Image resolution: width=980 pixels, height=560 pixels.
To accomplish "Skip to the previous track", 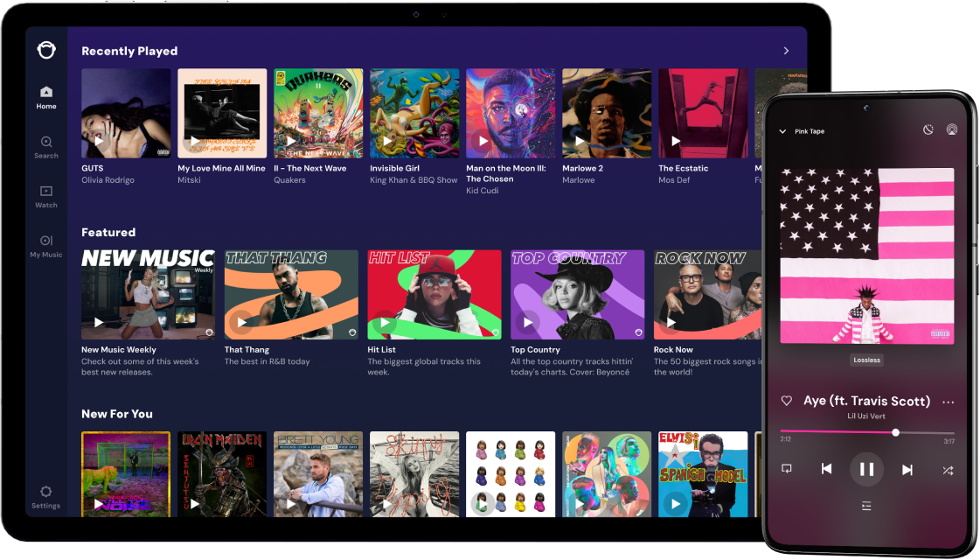I will (826, 469).
